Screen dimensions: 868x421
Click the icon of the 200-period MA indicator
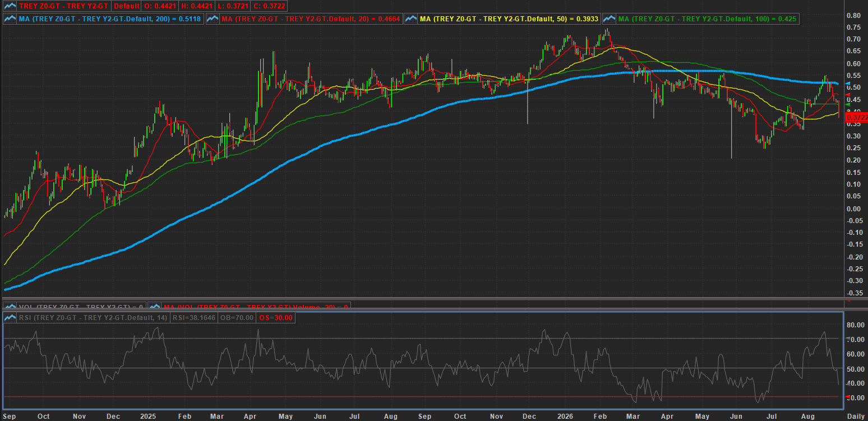(x=11, y=19)
